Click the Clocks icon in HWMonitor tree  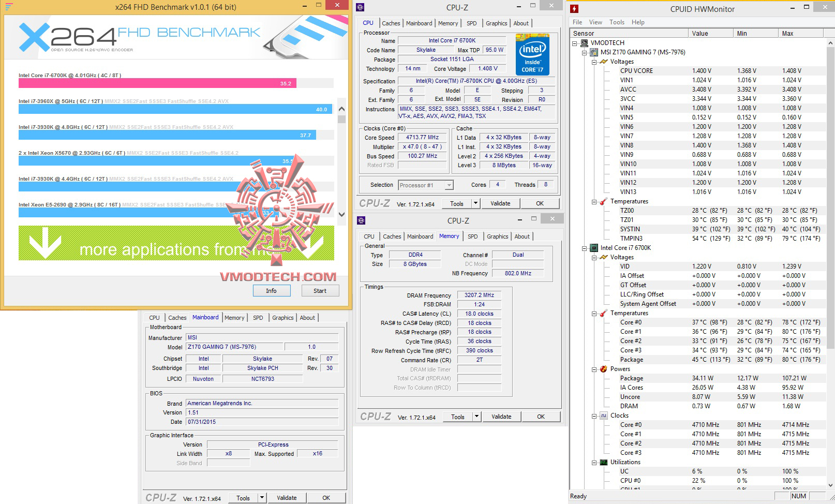[603, 416]
